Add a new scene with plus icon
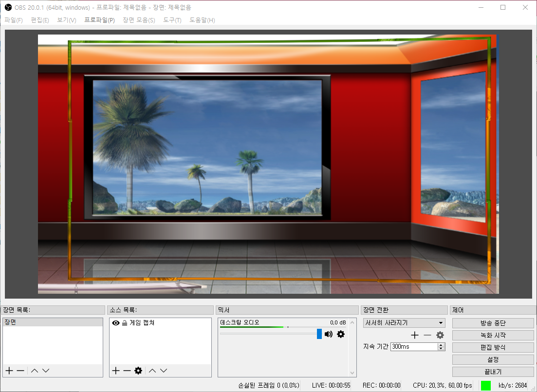This screenshot has width=537, height=392. 9,371
